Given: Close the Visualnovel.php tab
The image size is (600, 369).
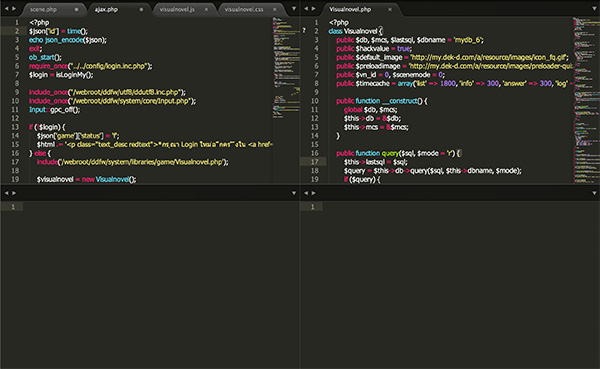Looking at the screenshot, I should [x=390, y=9].
